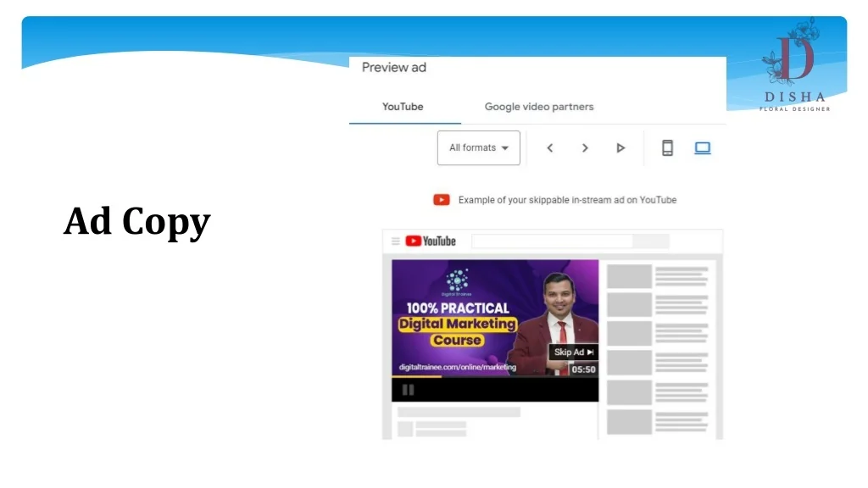Switch to the YouTube tab
The image size is (868, 488).
(x=403, y=107)
